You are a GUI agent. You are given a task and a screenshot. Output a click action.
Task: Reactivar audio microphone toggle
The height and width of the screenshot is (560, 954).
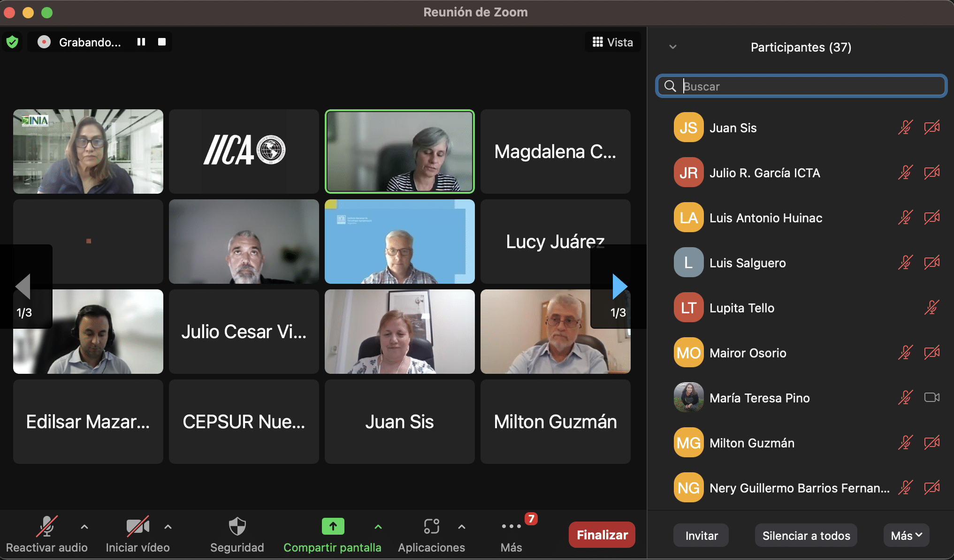tap(46, 527)
